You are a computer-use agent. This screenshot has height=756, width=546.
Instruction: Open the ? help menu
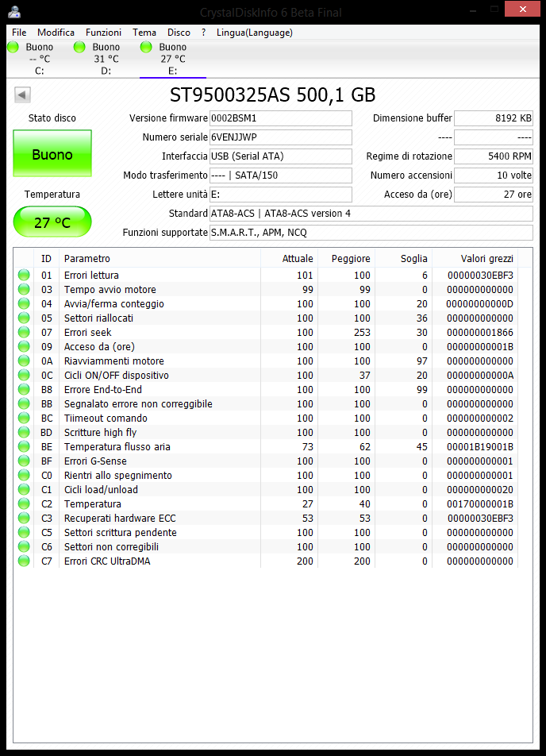203,33
